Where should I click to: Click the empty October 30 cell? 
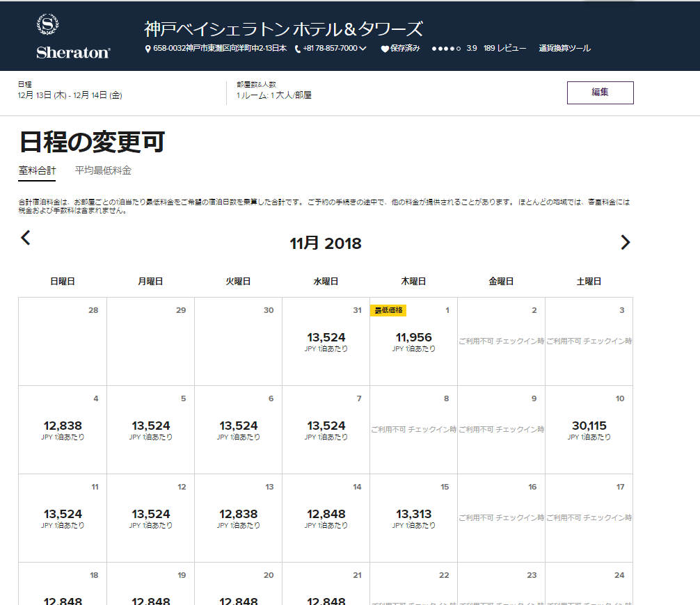click(239, 341)
